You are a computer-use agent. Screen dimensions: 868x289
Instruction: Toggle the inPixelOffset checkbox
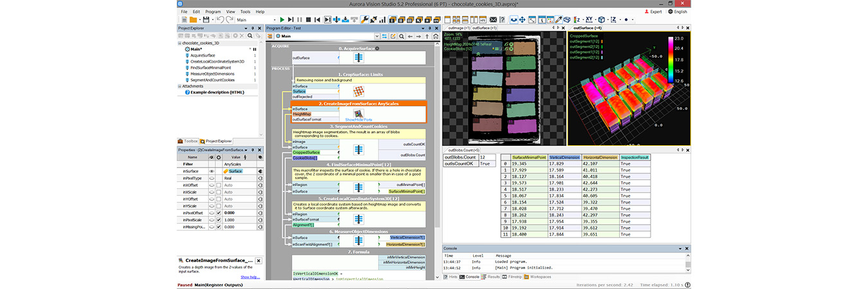point(219,212)
